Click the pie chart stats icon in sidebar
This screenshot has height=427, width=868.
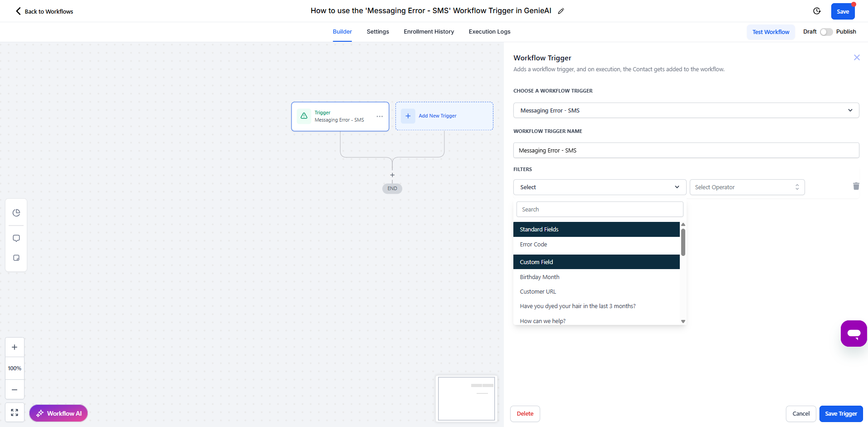point(16,212)
